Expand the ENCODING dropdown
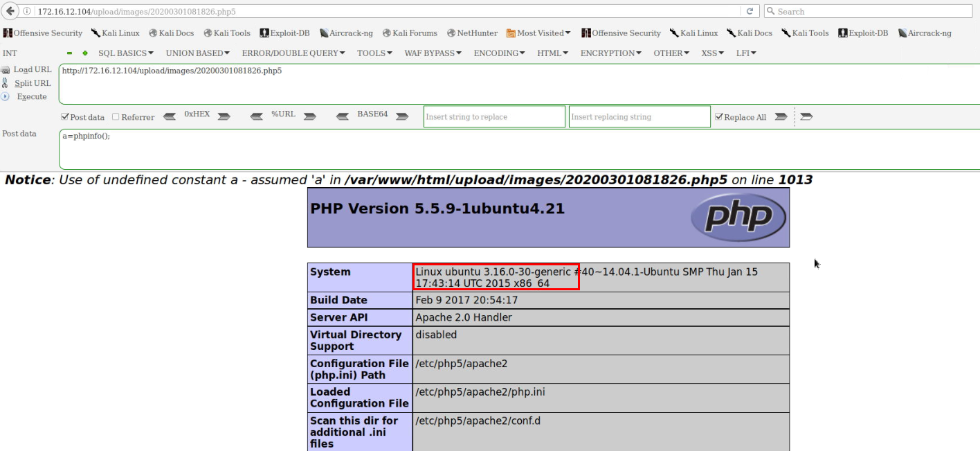The width and height of the screenshot is (980, 451). 498,53
